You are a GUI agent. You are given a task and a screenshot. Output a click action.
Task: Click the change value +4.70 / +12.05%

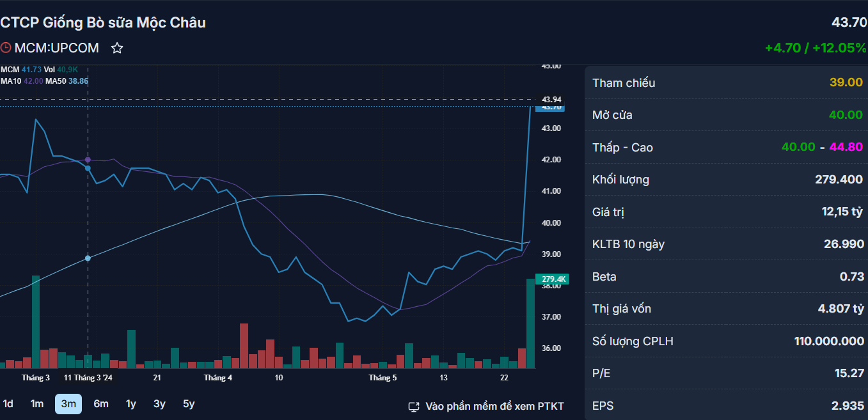(816, 48)
